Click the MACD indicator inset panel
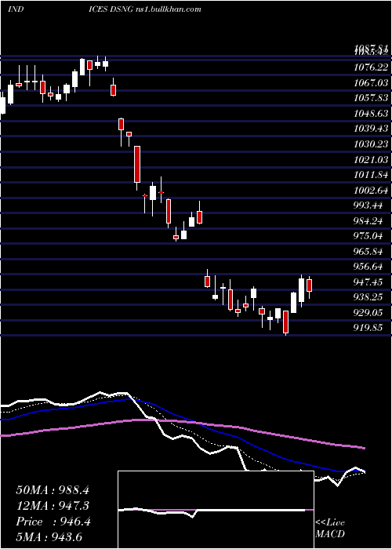Image resolution: width=392 pixels, height=549 pixels. [x=216, y=510]
